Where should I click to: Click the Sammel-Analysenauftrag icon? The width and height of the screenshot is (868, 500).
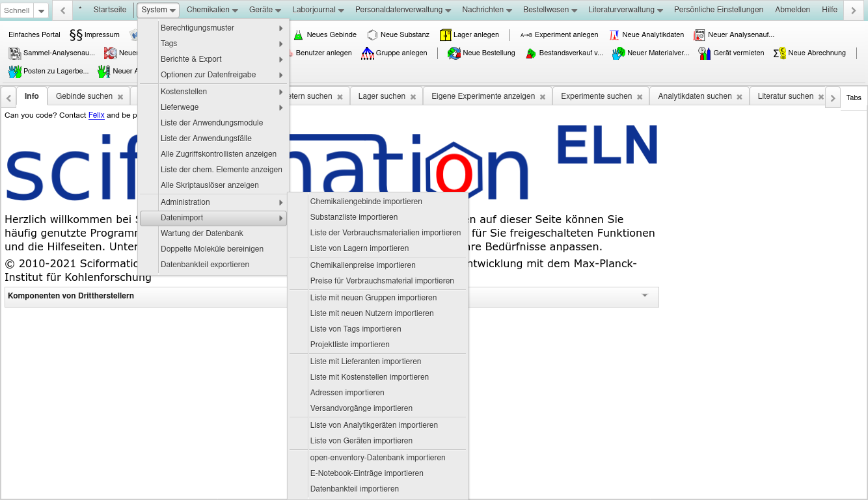coord(15,53)
